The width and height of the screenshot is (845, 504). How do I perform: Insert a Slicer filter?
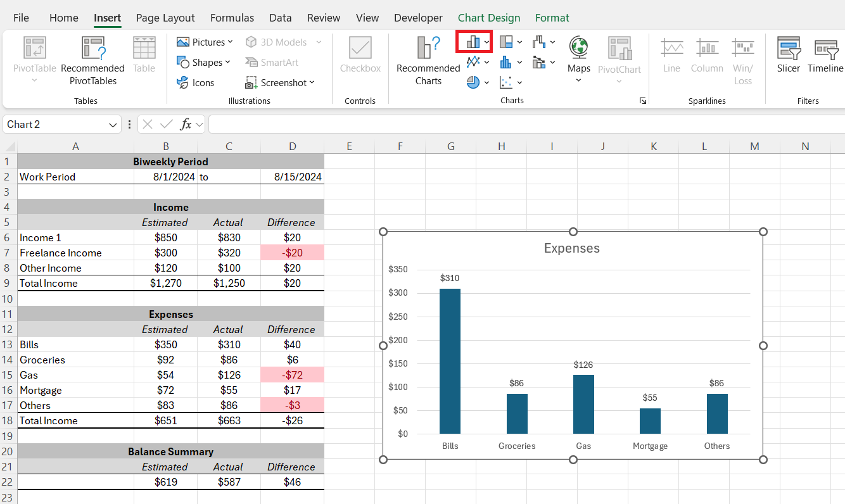(x=789, y=56)
